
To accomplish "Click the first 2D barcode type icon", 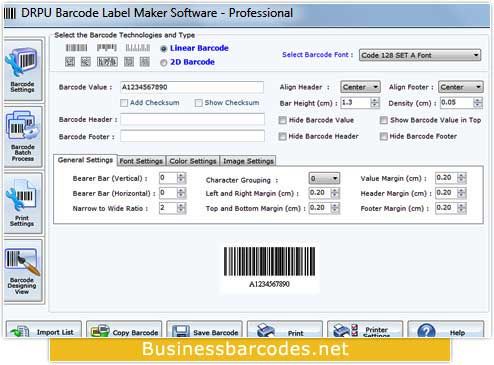I will click(x=70, y=62).
